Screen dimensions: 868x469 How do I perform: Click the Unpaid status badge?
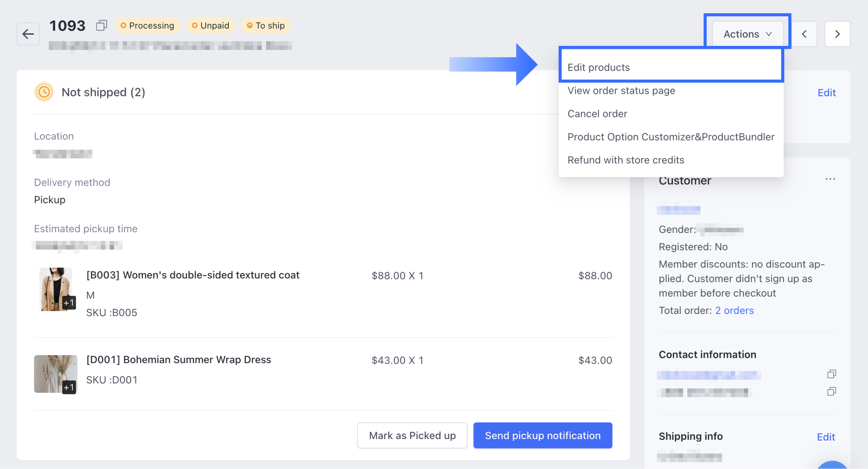210,26
